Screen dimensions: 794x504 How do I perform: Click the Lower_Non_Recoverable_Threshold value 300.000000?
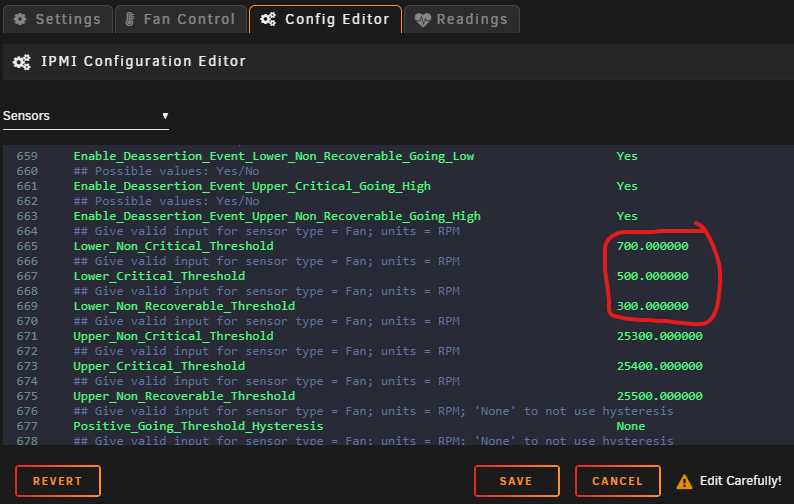652,306
